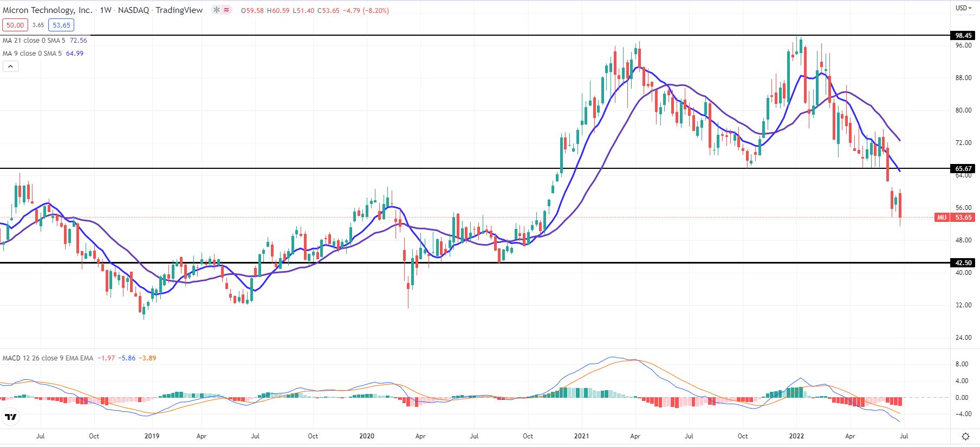The height and width of the screenshot is (447, 980).
Task: Click the 2021 label on time axis
Action: tap(581, 436)
